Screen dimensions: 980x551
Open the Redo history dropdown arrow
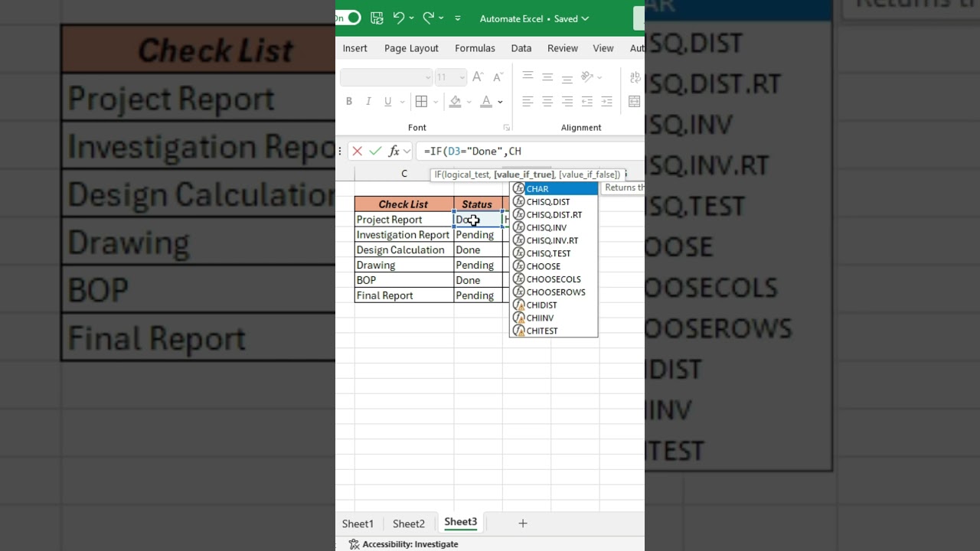pos(443,18)
